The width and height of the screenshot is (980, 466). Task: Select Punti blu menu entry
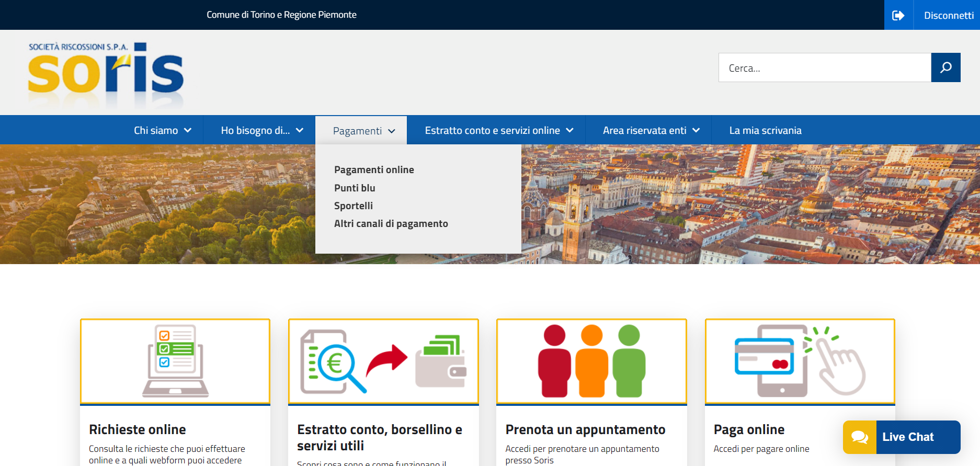355,188
